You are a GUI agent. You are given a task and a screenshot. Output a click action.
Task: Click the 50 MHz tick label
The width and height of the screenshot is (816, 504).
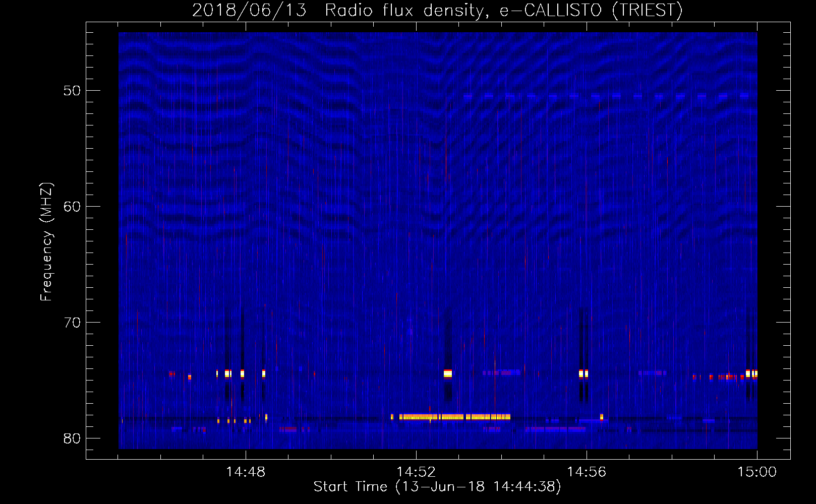coord(72,91)
